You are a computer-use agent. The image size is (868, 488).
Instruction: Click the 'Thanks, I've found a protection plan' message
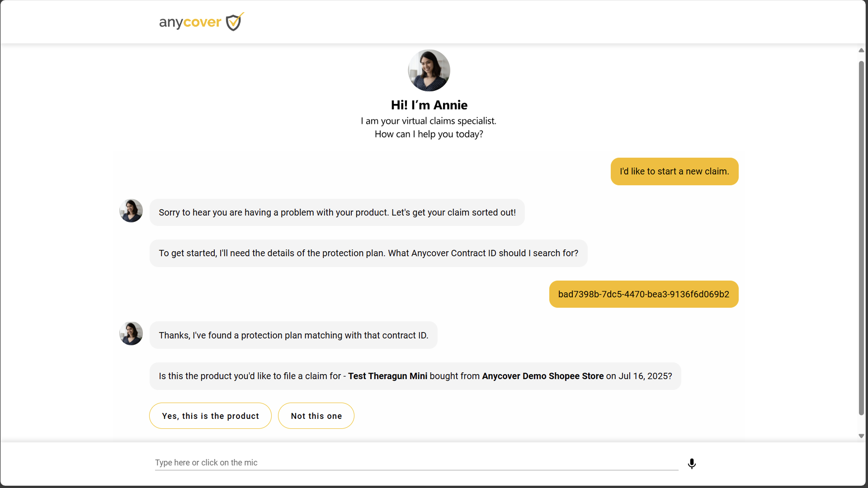(293, 335)
